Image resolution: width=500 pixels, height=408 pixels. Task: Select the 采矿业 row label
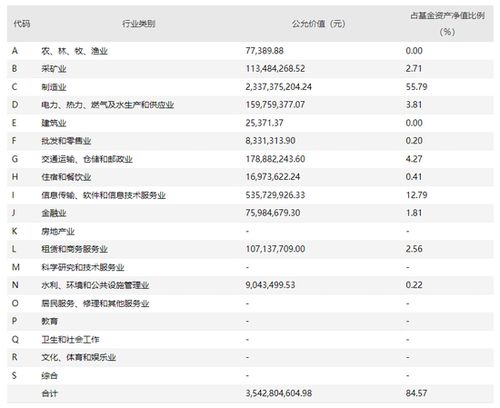tap(54, 69)
